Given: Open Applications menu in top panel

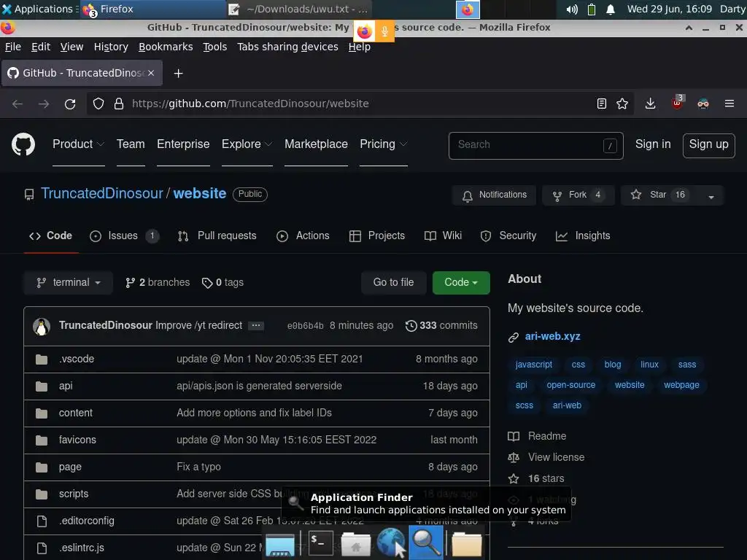Looking at the screenshot, I should (x=39, y=9).
